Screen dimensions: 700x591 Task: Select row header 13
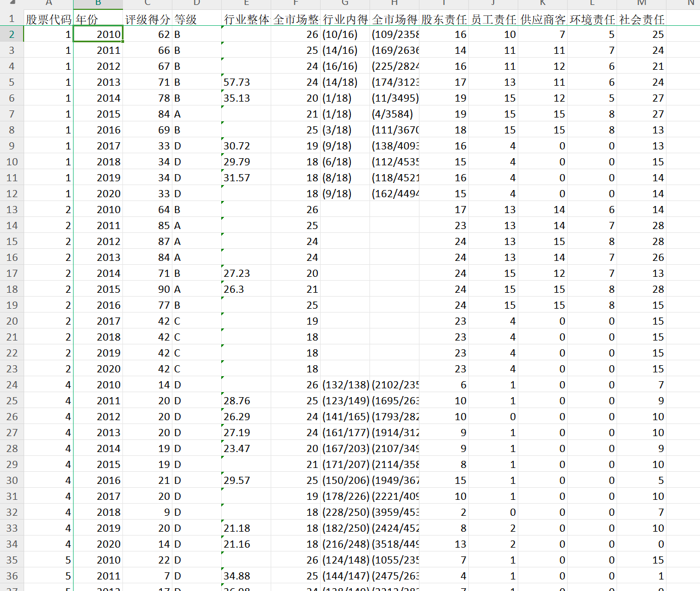point(12,209)
